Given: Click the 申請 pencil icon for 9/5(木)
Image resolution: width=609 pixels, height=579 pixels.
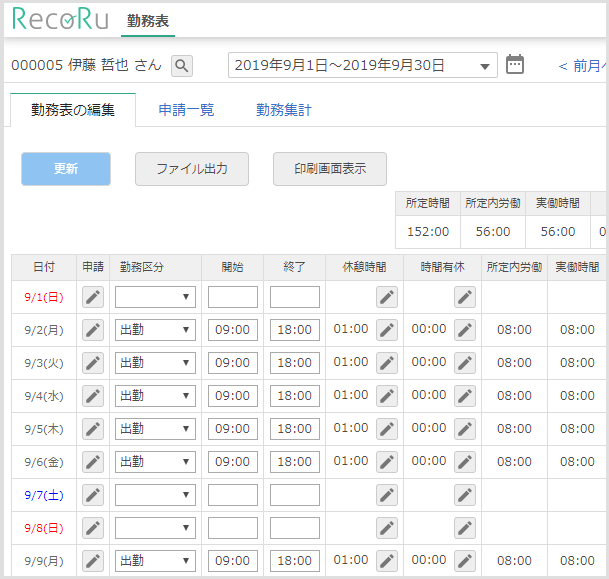Looking at the screenshot, I should click(93, 429).
